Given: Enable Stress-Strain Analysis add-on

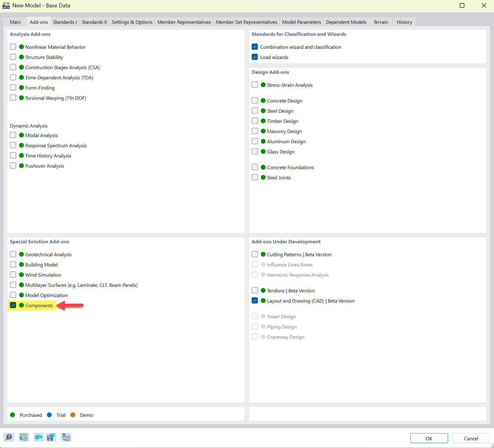Looking at the screenshot, I should click(255, 85).
